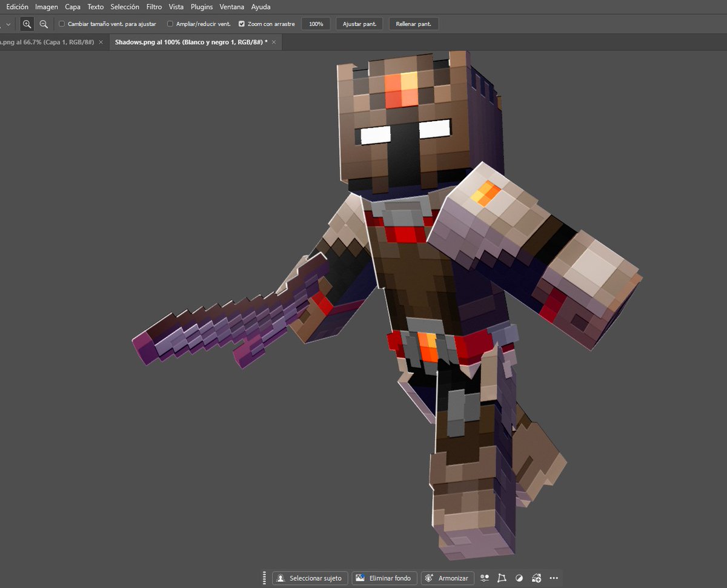Click the generate image plus icon in contextual bar
Screen dimensions: 727x588
[536, 578]
